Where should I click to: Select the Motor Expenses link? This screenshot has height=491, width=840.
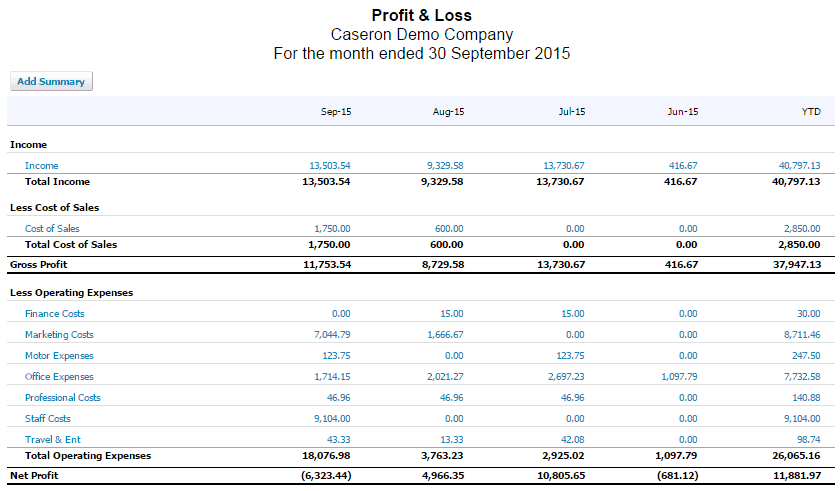tap(59, 356)
